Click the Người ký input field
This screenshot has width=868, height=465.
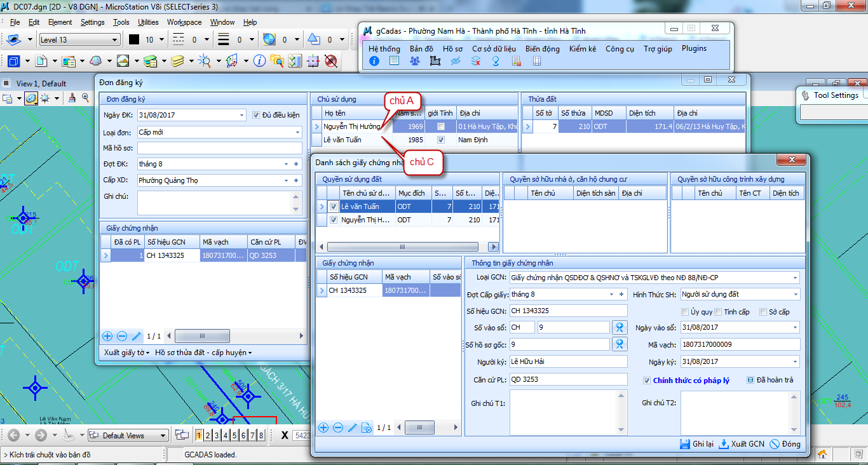coord(568,361)
